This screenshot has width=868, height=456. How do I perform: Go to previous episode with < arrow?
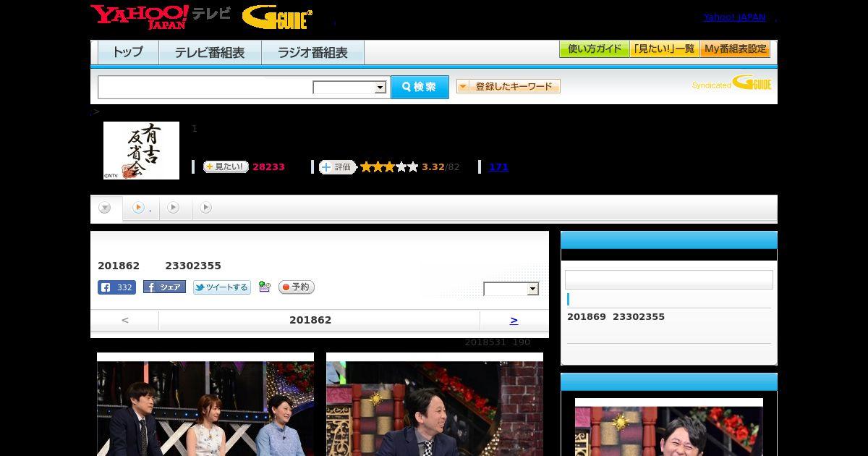click(125, 320)
